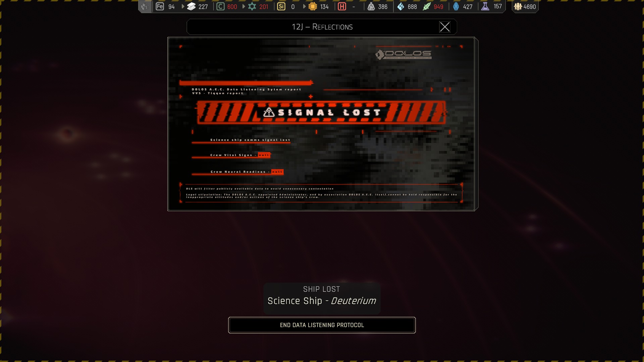This screenshot has width=644, height=362.
Task: Click the orange microchip electronics icon
Action: pos(313,6)
